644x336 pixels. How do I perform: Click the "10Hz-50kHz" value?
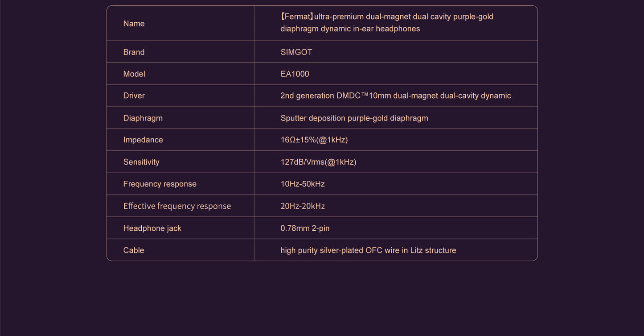click(x=303, y=184)
